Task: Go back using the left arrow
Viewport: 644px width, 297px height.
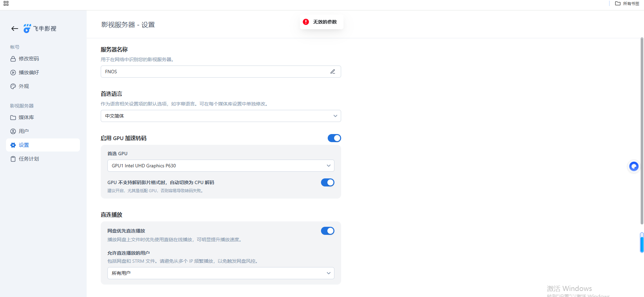Action: click(x=14, y=29)
